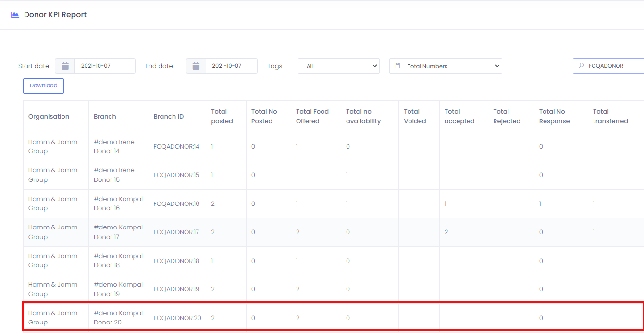Click the Start date calendar icon

pos(65,66)
